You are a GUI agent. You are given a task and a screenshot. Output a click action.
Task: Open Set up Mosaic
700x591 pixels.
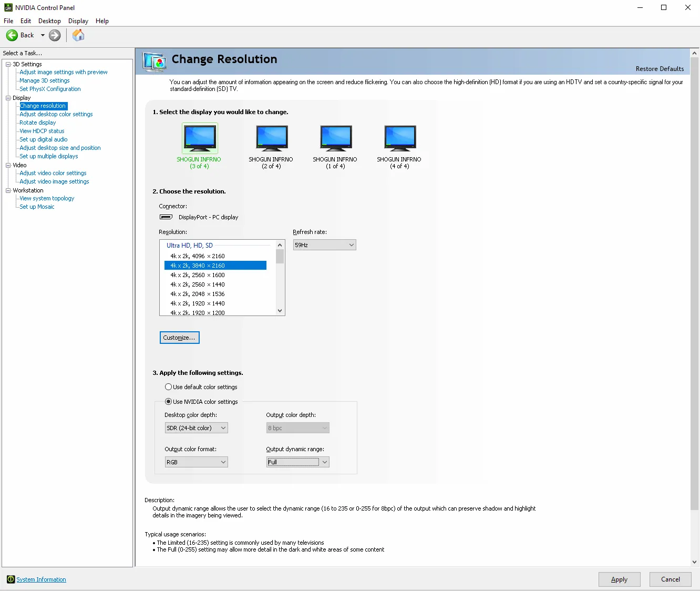pyautogui.click(x=37, y=207)
